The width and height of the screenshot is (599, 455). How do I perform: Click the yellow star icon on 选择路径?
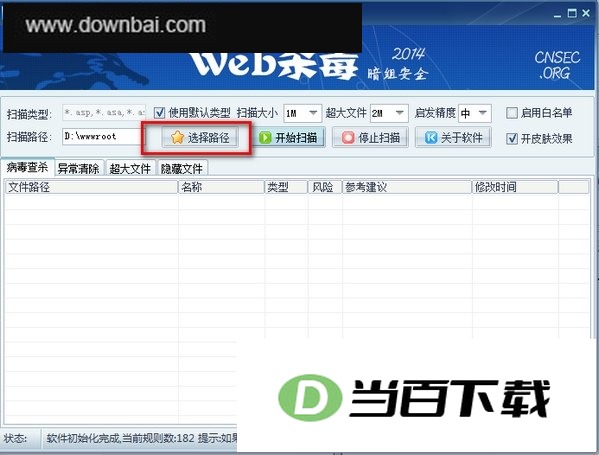(177, 138)
